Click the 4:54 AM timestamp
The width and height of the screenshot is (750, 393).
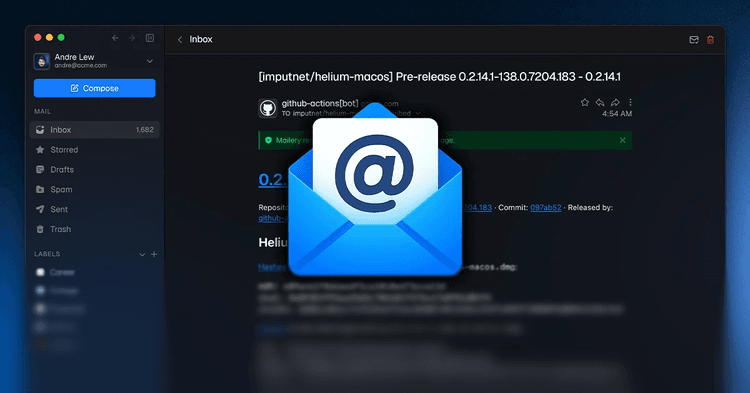617,114
